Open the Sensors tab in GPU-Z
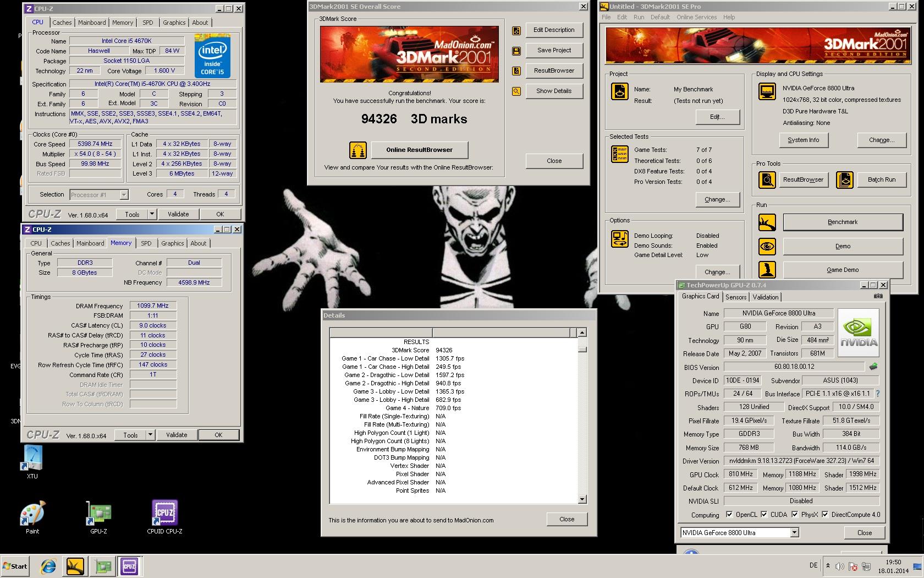 click(x=736, y=297)
